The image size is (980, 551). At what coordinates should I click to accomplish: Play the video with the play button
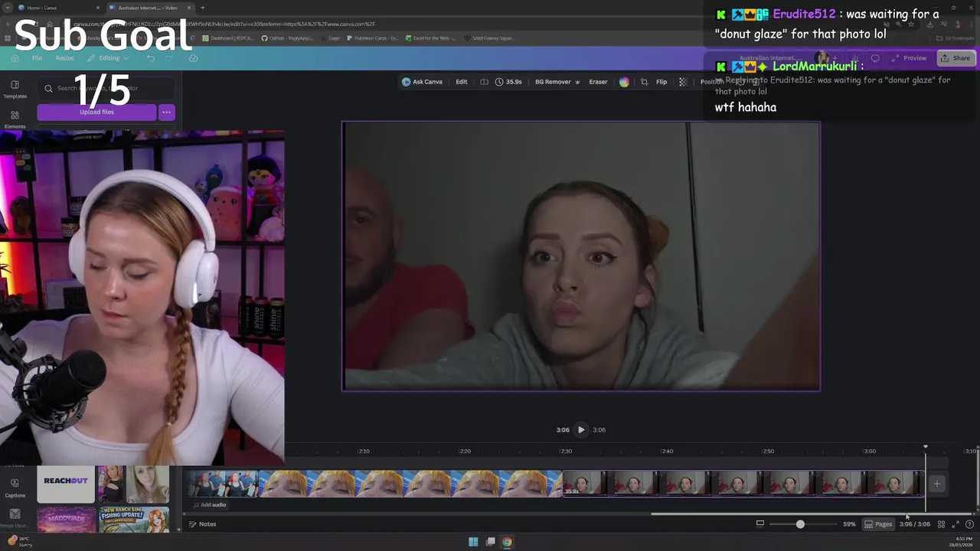[x=581, y=430]
